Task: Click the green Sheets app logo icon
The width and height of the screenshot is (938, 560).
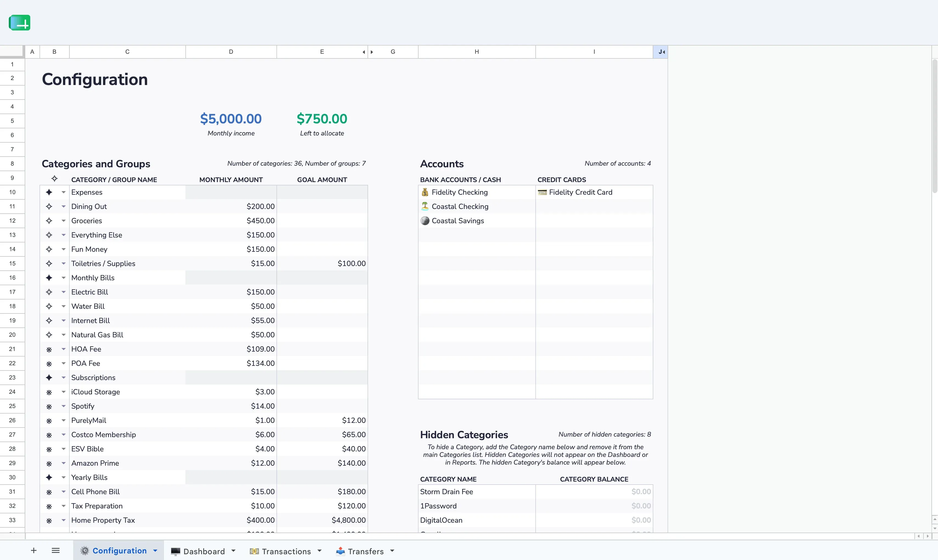Action: [x=20, y=23]
